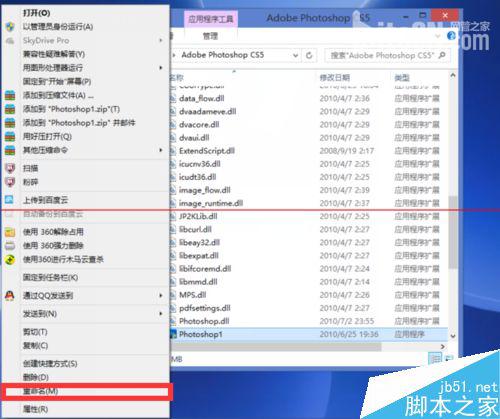Expand 发送到(N) submenu arrow
Screen dimensions: 500x419
pos(161,314)
